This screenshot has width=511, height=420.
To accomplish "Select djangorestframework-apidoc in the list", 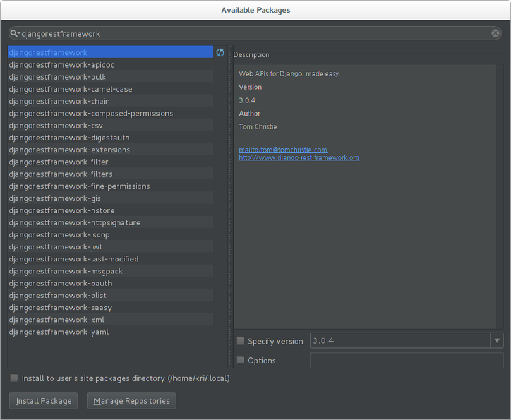I will 110,64.
